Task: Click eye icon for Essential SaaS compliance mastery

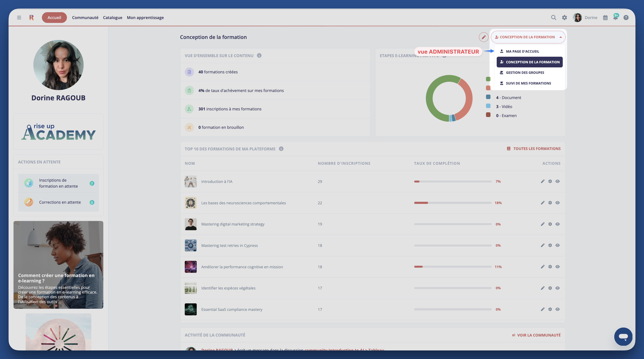Action: [x=557, y=309]
